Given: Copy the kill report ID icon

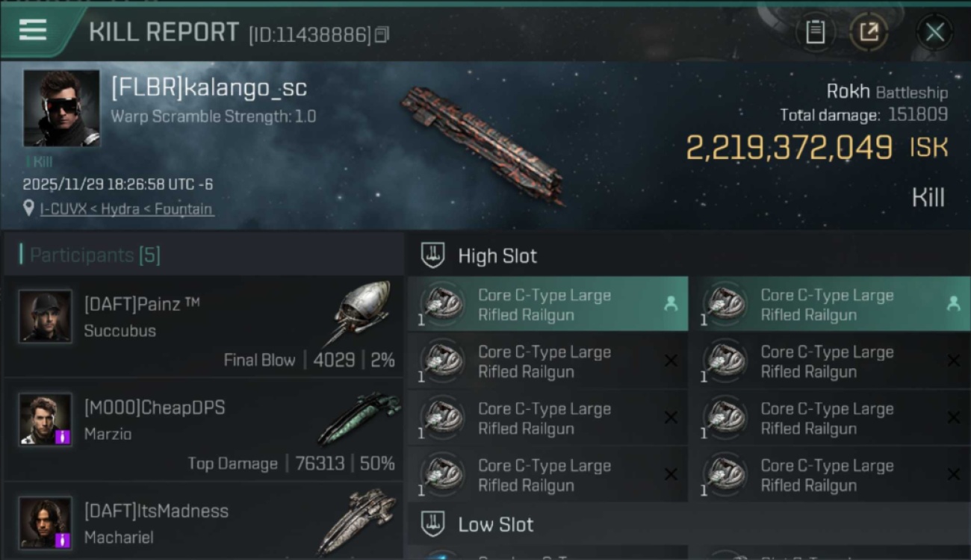Looking at the screenshot, I should coord(382,34).
